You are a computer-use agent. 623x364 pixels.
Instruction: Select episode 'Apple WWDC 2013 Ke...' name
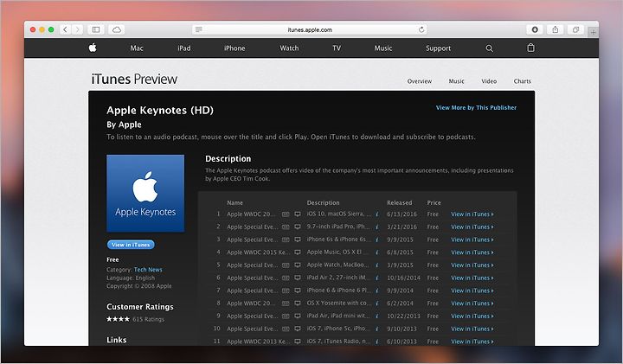click(258, 342)
